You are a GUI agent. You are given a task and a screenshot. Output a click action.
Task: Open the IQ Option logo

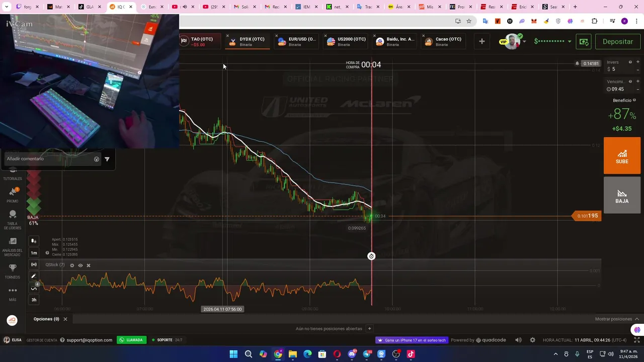[12, 320]
